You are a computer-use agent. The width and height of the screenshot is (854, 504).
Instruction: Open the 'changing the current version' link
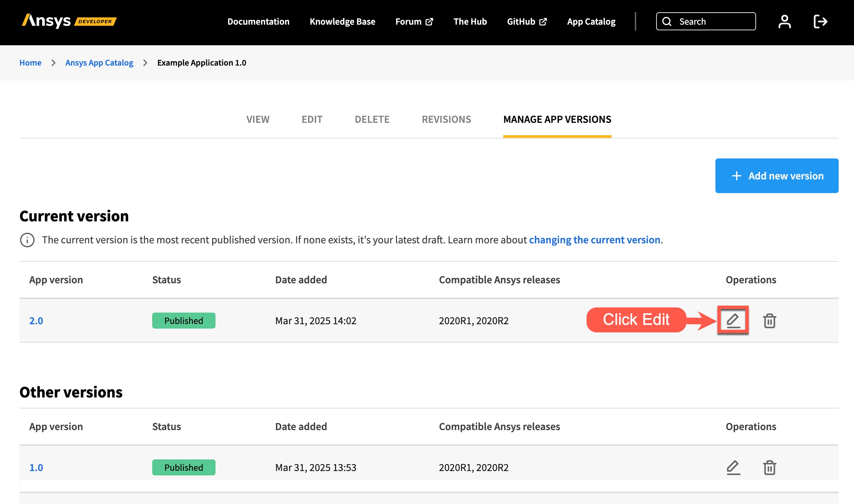click(x=595, y=240)
